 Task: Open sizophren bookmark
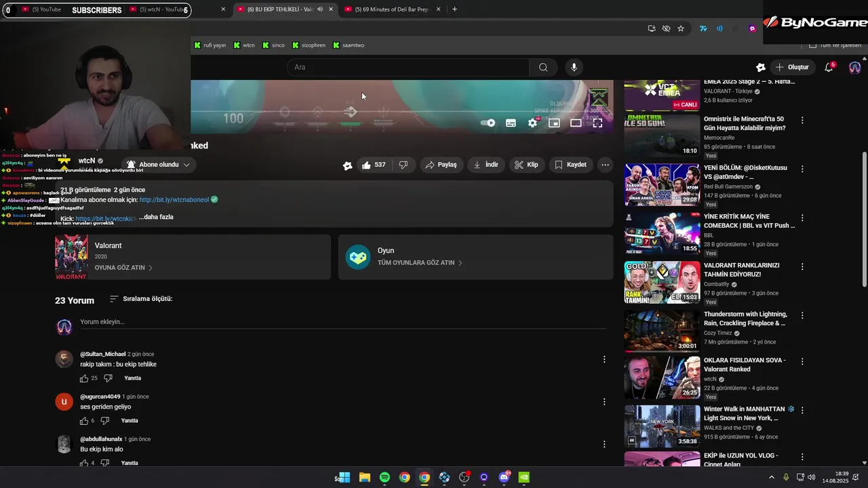[x=309, y=45]
